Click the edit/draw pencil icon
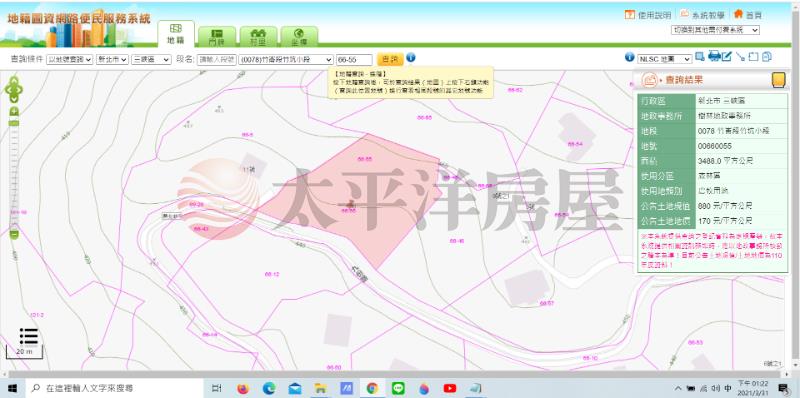This screenshot has width=800, height=398. tap(727, 56)
